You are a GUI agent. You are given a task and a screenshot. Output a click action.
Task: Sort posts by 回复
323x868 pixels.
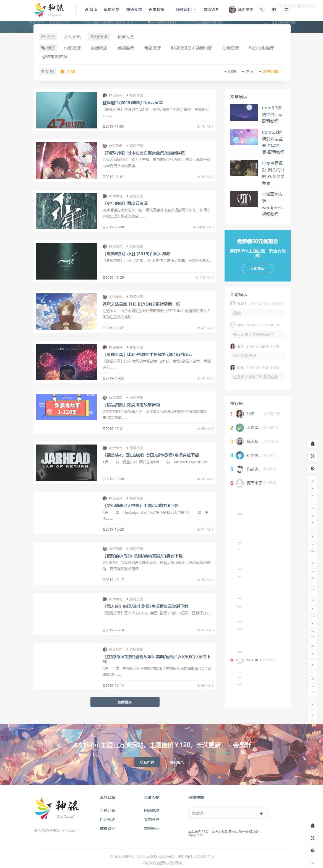[230, 71]
